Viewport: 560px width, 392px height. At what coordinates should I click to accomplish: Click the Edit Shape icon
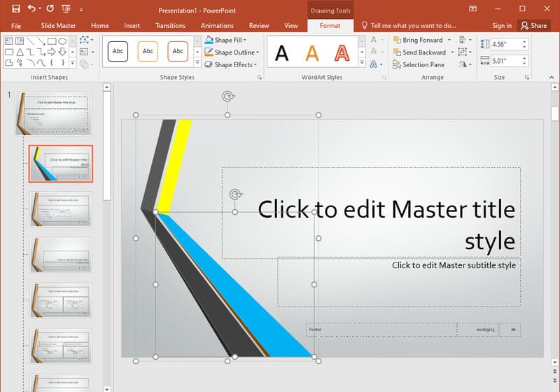pyautogui.click(x=84, y=40)
